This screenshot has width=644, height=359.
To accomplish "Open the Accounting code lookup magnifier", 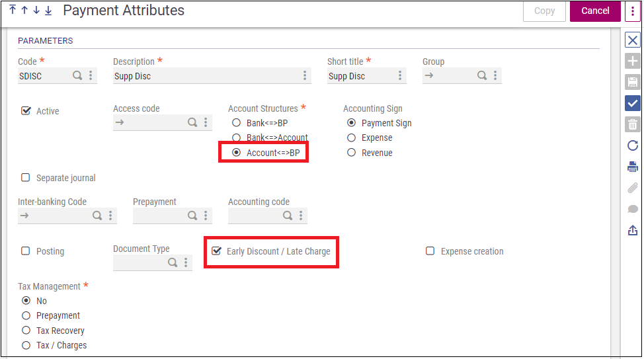I will pyautogui.click(x=288, y=216).
